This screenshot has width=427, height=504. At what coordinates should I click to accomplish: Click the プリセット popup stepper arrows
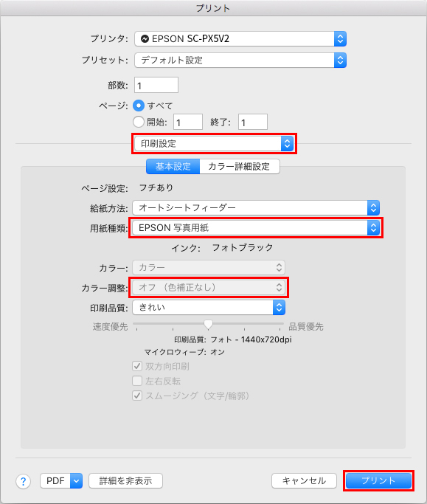pyautogui.click(x=340, y=60)
